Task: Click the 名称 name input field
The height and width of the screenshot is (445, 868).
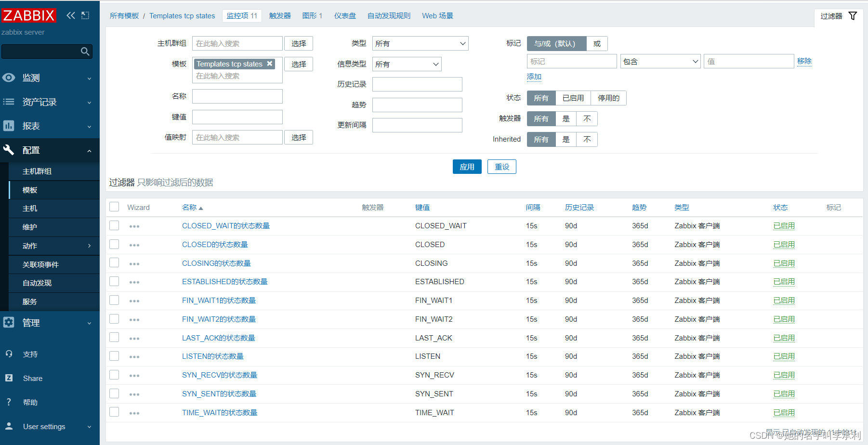Action: tap(237, 96)
